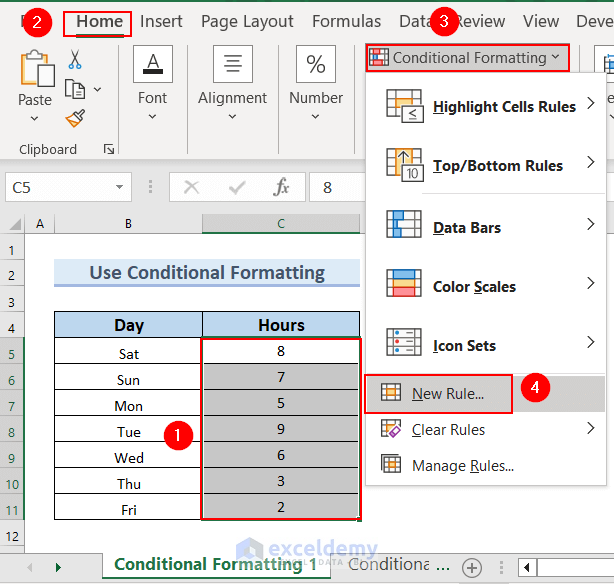Select column B header
The height and width of the screenshot is (584, 614).
tap(128, 224)
